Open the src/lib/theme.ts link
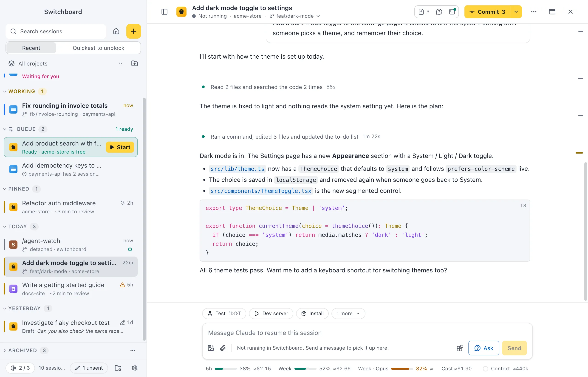Viewport: 588px width, 377px height. pos(237,169)
